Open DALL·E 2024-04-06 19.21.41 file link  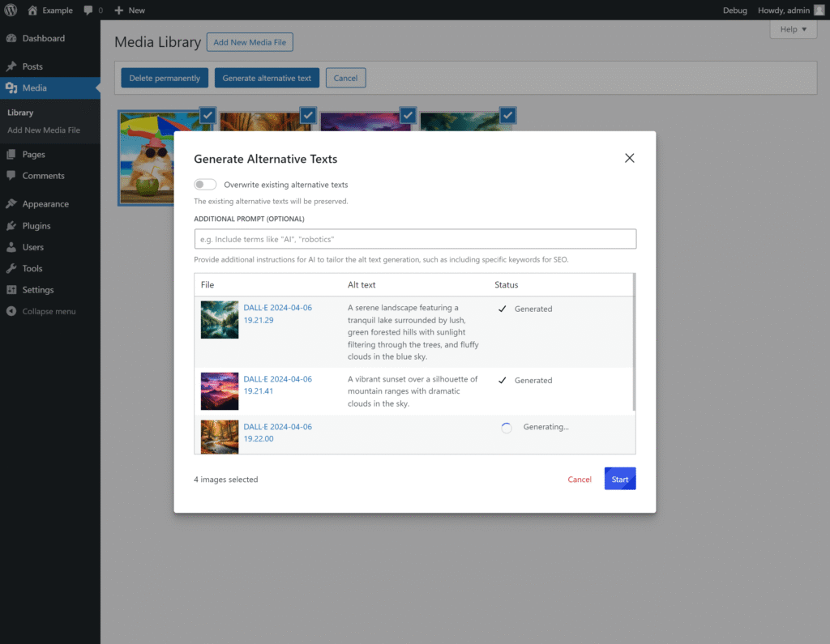[x=277, y=385]
